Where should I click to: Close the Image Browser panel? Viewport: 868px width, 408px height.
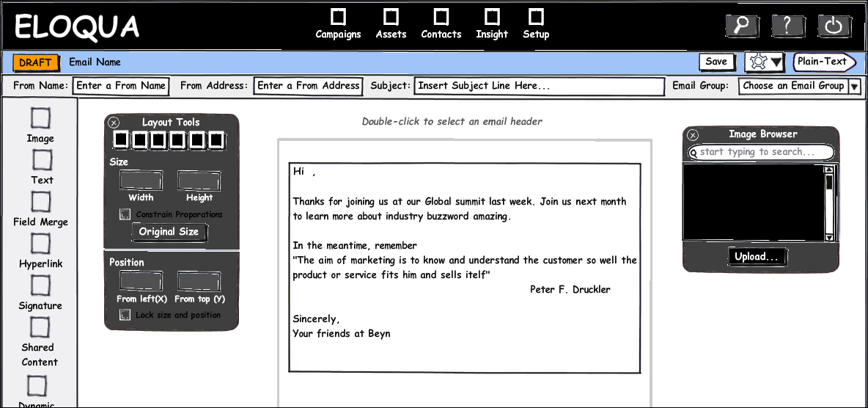(693, 135)
